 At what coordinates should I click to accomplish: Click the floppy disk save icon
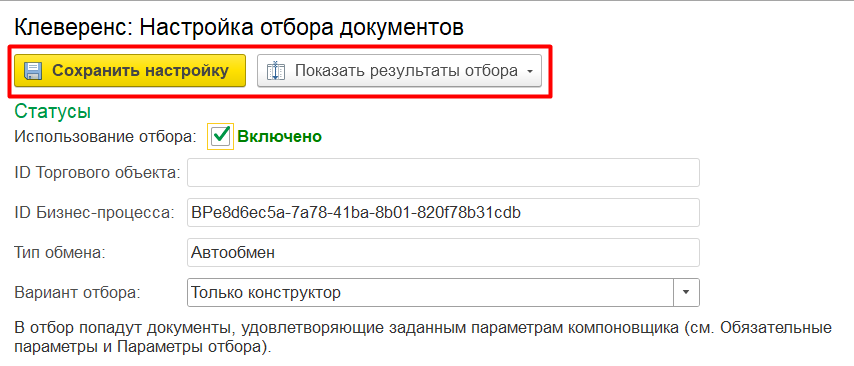33,71
